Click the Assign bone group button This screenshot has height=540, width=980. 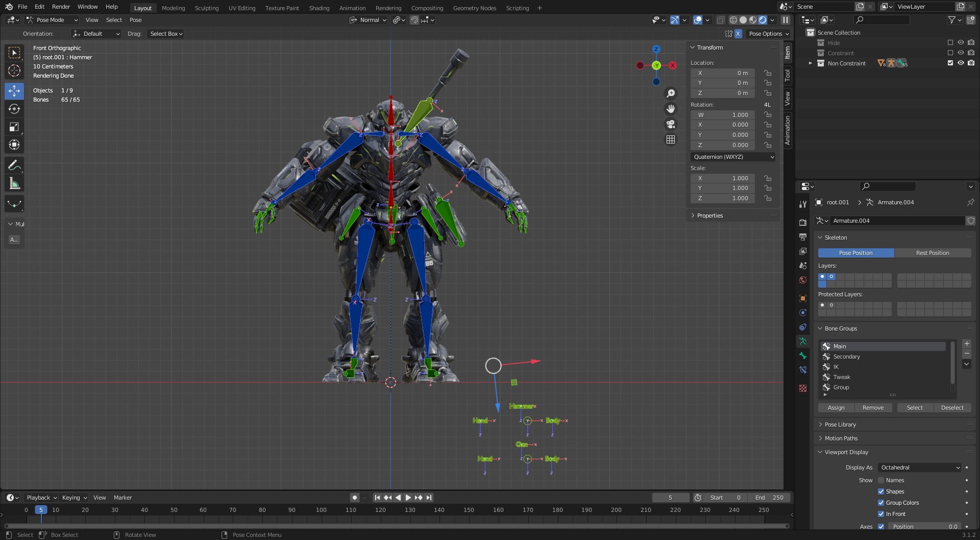pos(836,408)
